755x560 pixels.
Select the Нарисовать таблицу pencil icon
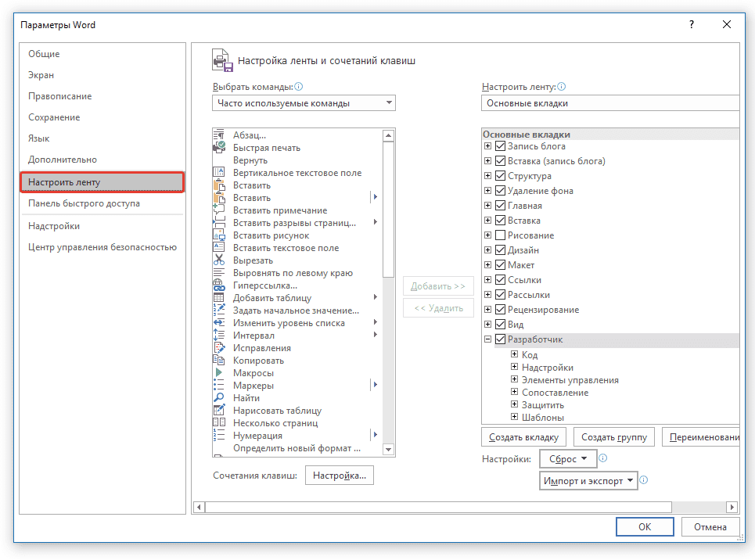pos(219,411)
